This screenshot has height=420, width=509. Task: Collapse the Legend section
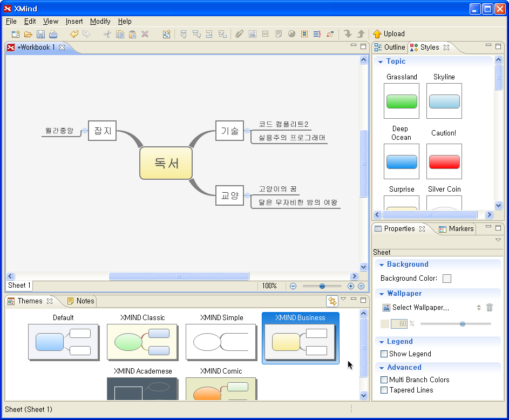point(382,342)
